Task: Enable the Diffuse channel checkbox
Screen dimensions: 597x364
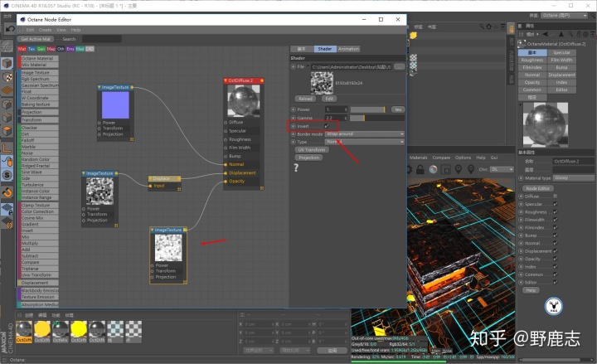Action: pos(555,196)
